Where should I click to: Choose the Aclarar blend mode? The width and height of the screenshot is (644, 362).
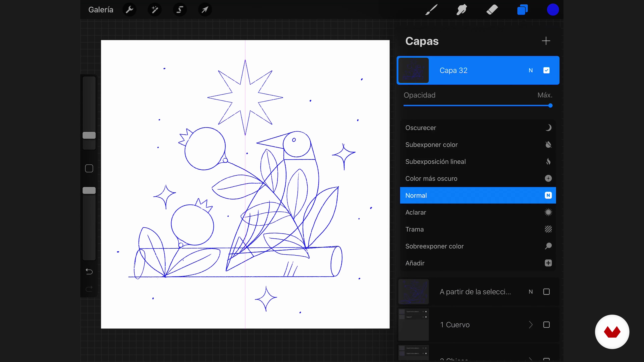pos(478,212)
